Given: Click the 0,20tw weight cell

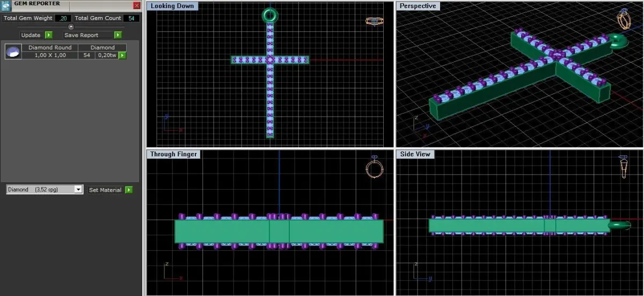Looking at the screenshot, I should coord(106,55).
